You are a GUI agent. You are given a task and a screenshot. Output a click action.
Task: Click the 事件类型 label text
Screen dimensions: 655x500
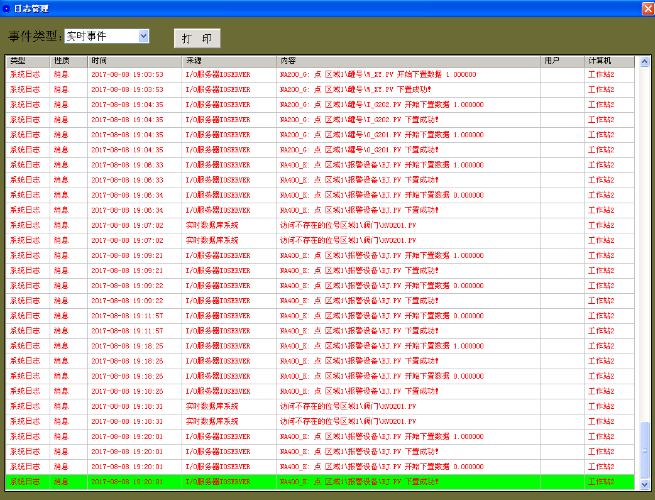(34, 36)
